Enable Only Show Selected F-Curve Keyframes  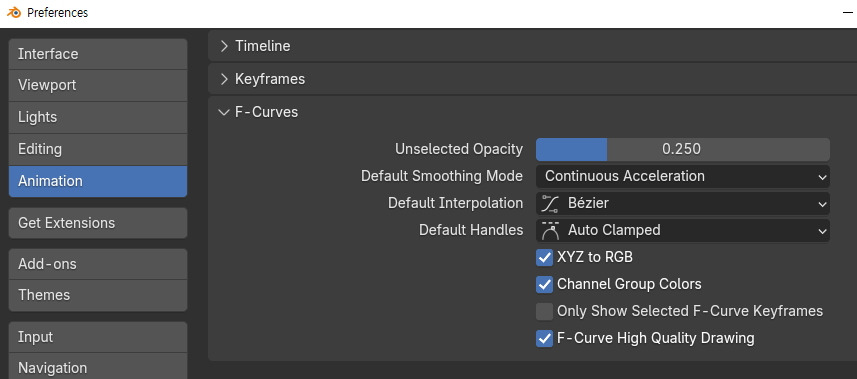click(544, 311)
